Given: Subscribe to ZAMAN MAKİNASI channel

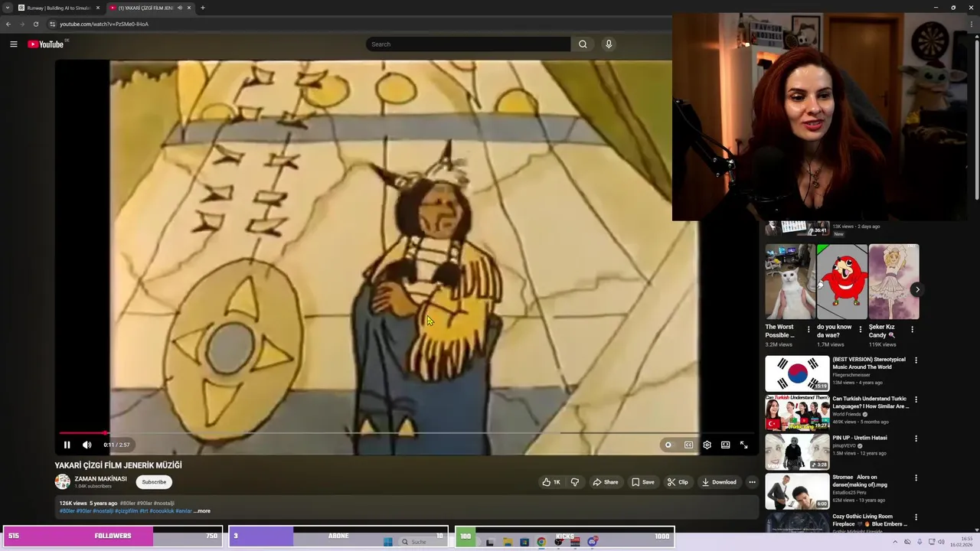Looking at the screenshot, I should 154,482.
